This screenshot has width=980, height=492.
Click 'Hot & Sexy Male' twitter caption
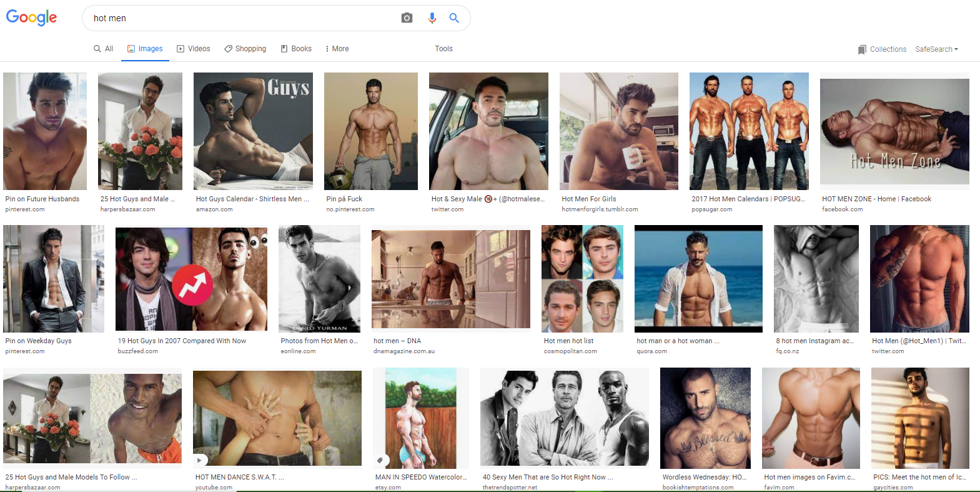point(488,199)
